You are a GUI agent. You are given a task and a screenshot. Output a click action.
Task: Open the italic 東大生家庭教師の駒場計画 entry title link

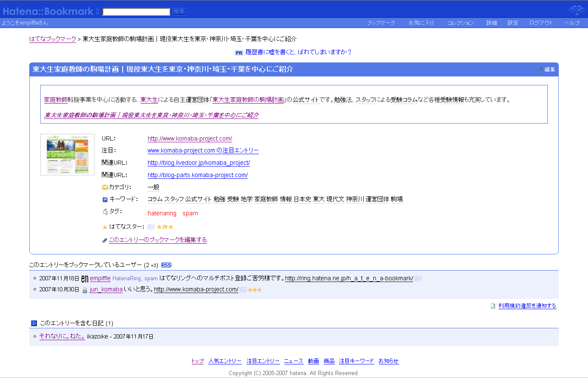pos(151,115)
